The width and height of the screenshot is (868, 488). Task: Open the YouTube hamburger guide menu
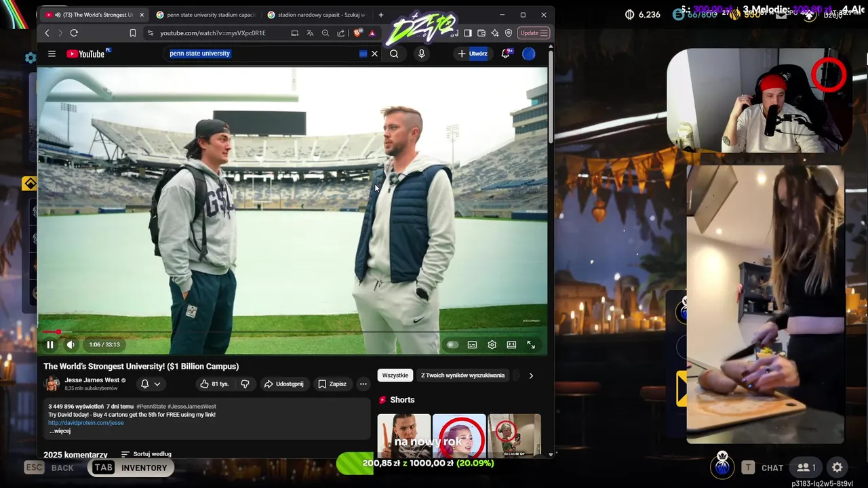pos(52,54)
